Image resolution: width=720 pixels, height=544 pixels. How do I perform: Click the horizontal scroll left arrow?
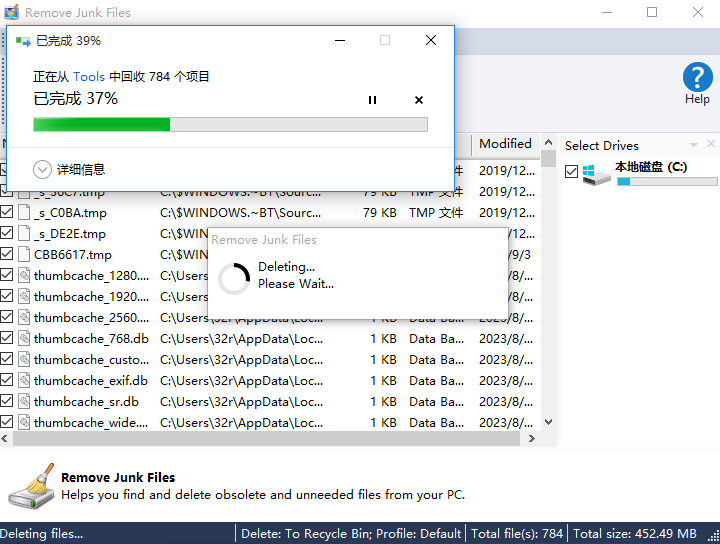click(x=5, y=438)
